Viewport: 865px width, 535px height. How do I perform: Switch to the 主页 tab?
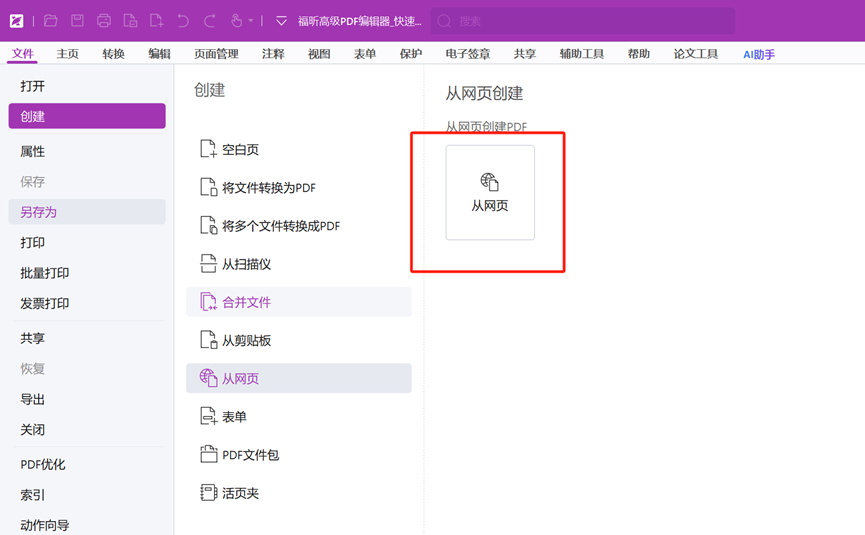pos(67,54)
